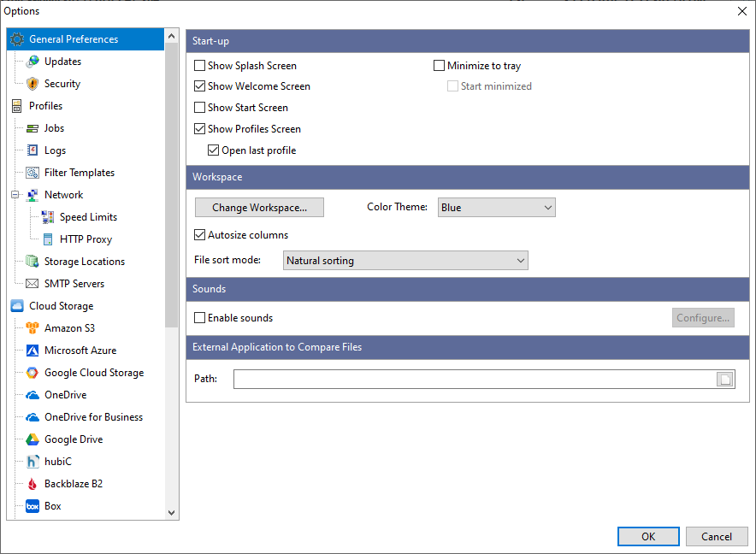Viewport: 756px width, 554px height.
Task: Click the Google Cloud Storage icon
Action: click(32, 373)
